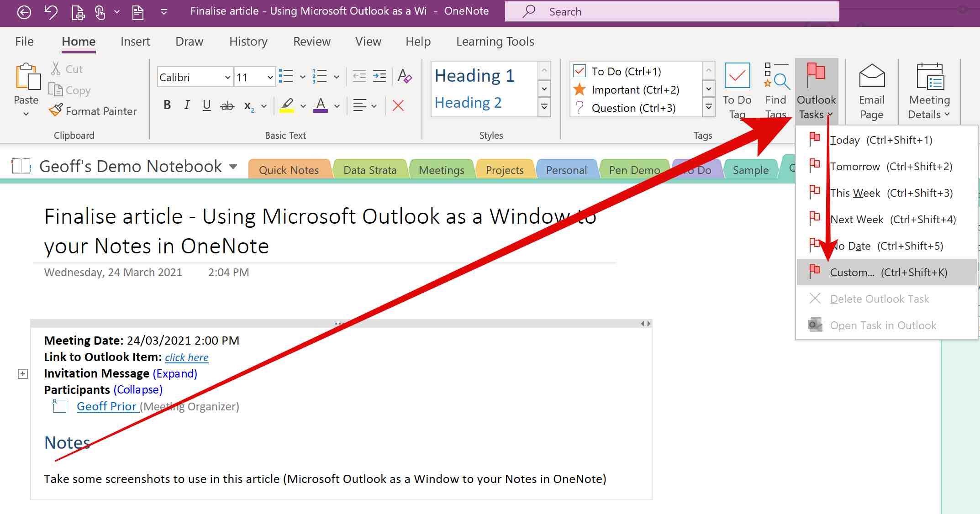Toggle subscript formatting
This screenshot has width=980, height=514.
[x=249, y=106]
